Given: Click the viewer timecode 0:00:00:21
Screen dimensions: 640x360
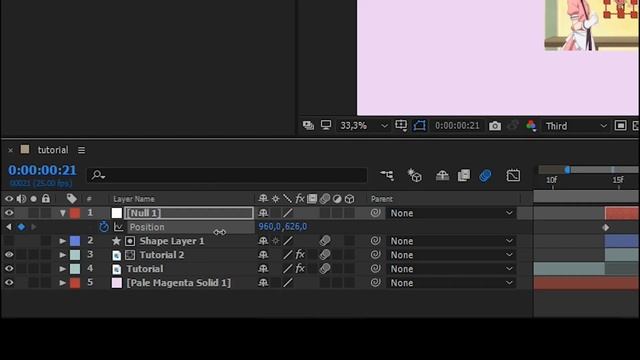Looking at the screenshot, I should pyautogui.click(x=457, y=126).
